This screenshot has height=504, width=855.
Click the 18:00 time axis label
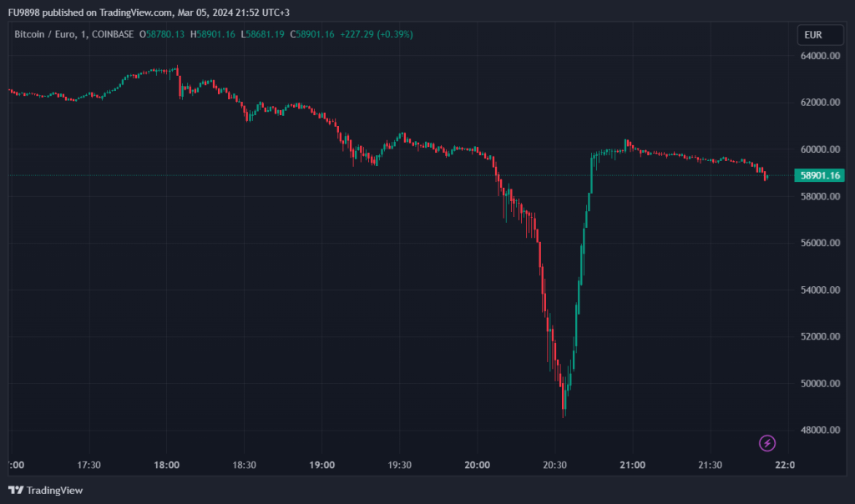coord(166,465)
